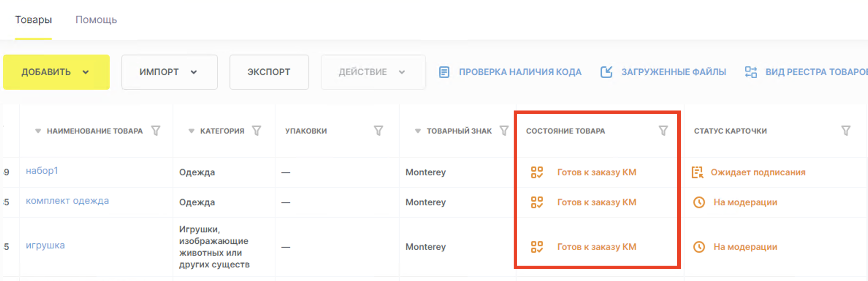Click Monterey in the комплект одежда row

426,202
